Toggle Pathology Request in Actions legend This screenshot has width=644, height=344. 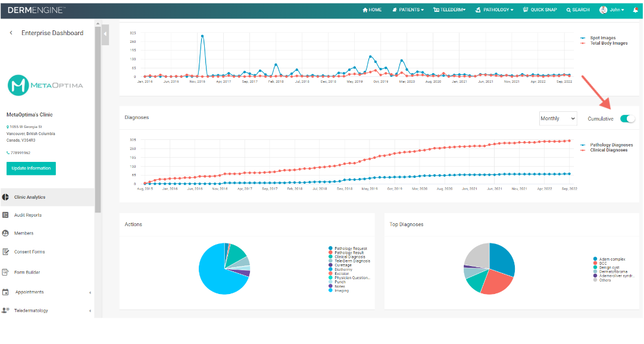[348, 248]
